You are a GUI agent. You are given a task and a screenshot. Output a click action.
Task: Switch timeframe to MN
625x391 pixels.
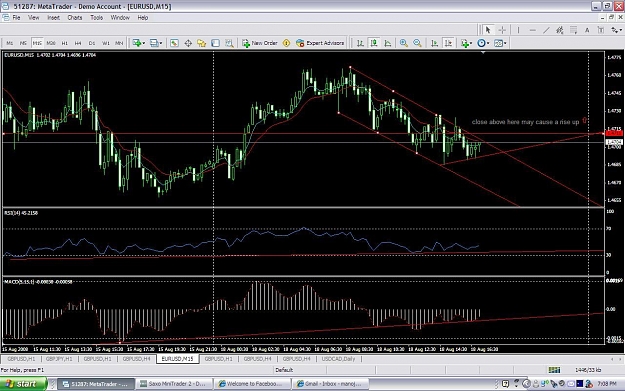pos(119,43)
